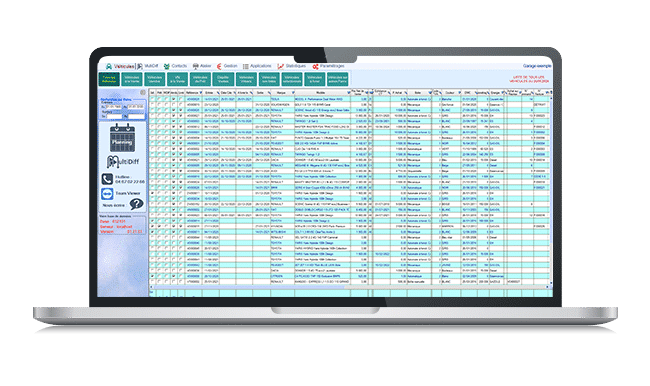Click 'Garage exemple' text at top right
This screenshot has width=650, height=386.
[x=537, y=66]
